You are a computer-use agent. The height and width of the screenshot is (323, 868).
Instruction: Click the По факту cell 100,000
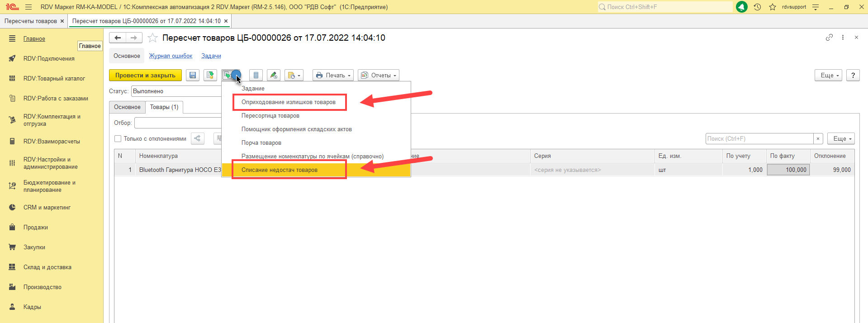(788, 170)
